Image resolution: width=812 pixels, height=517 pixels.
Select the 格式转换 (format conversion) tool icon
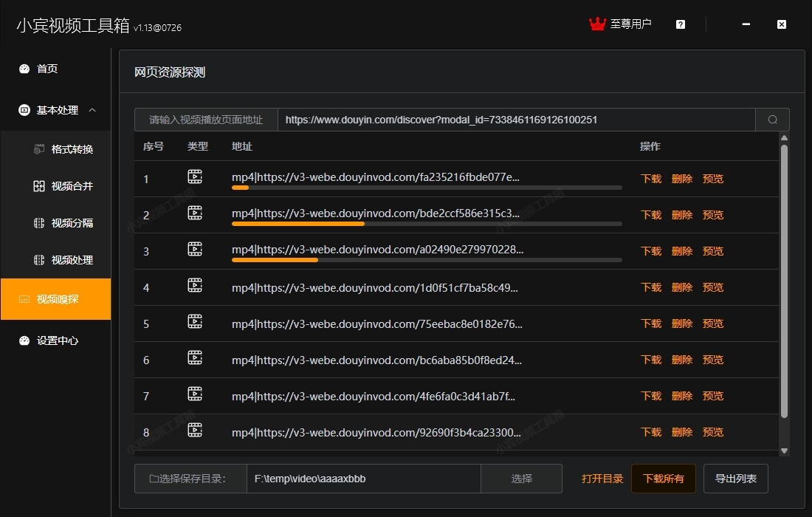(x=38, y=148)
